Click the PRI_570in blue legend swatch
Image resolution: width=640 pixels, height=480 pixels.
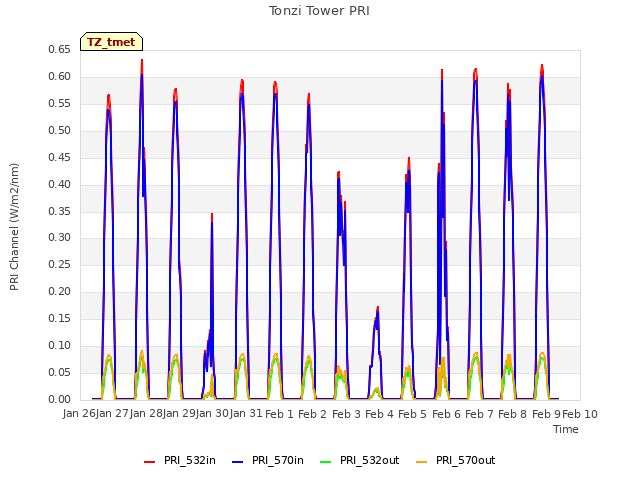pyautogui.click(x=238, y=462)
